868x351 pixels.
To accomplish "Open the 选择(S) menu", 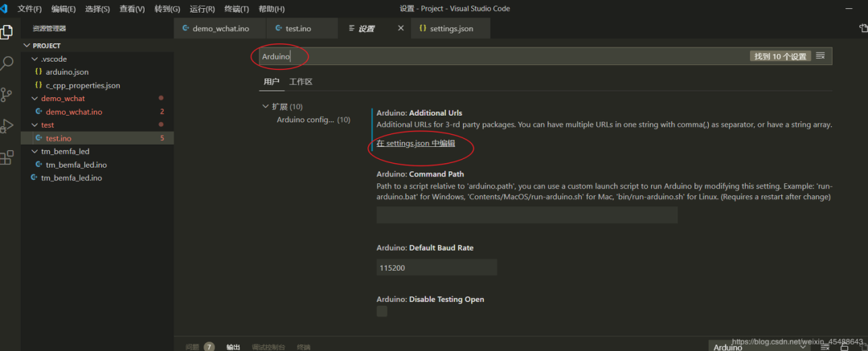I will [97, 9].
